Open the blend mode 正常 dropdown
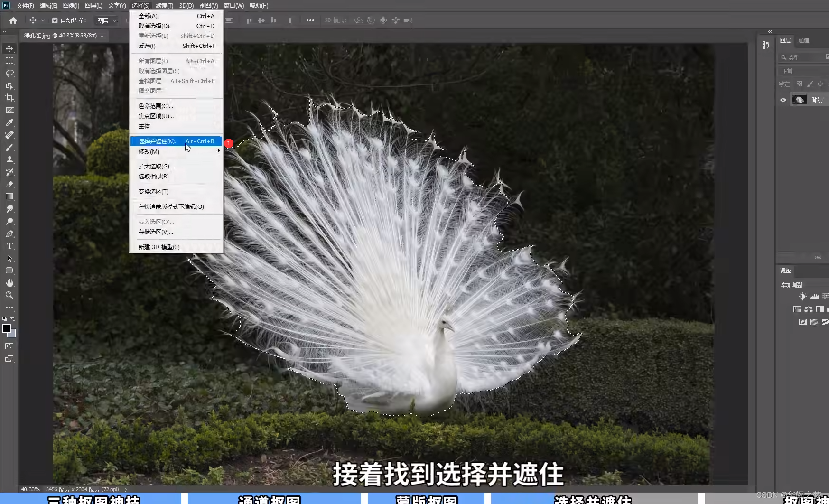The image size is (829, 504). tap(803, 71)
